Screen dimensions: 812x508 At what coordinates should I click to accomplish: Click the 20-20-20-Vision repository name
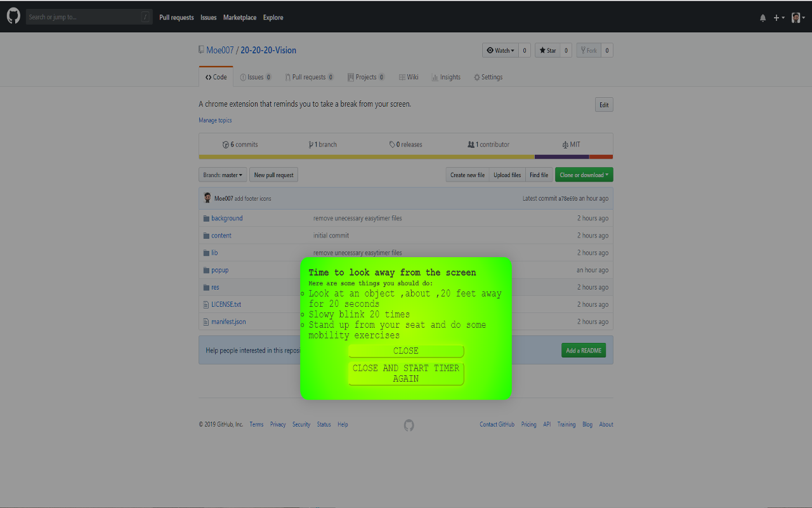(x=268, y=50)
